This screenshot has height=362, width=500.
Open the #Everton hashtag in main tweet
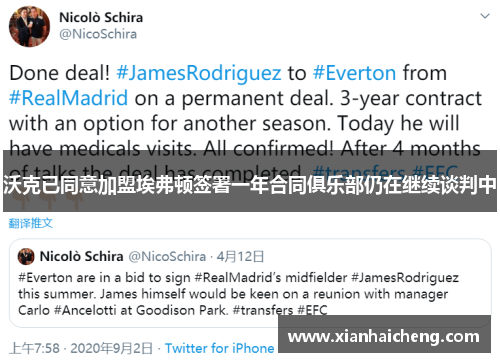[354, 73]
